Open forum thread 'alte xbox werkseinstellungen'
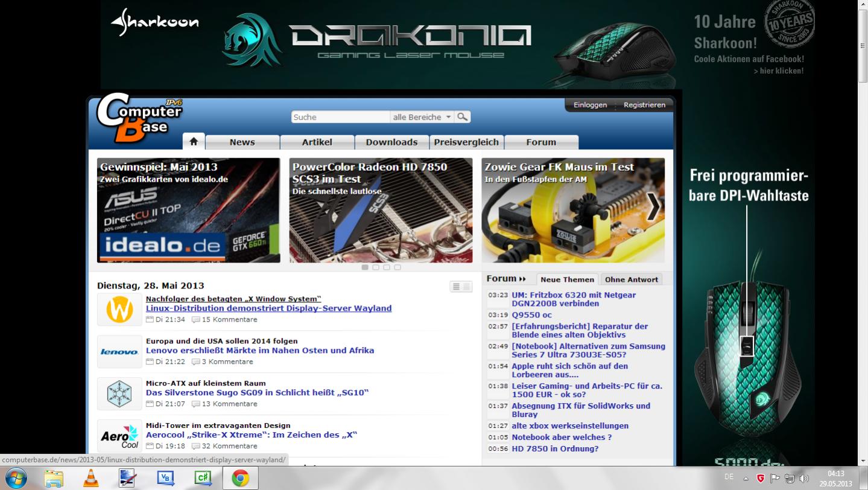The width and height of the screenshot is (868, 490). tap(570, 425)
